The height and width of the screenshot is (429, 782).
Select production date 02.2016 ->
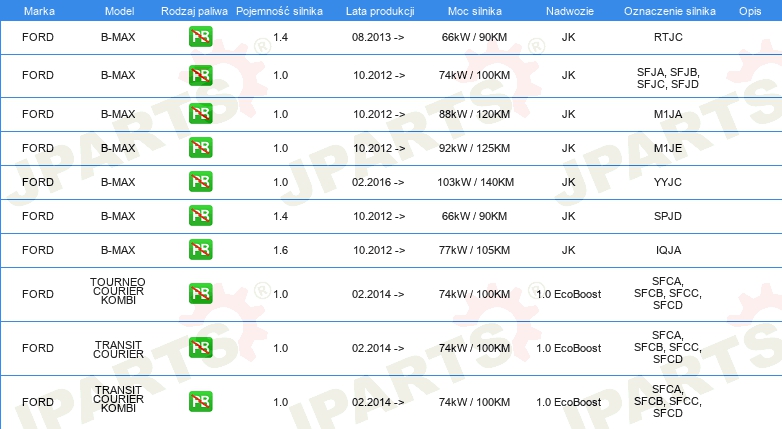click(x=378, y=182)
